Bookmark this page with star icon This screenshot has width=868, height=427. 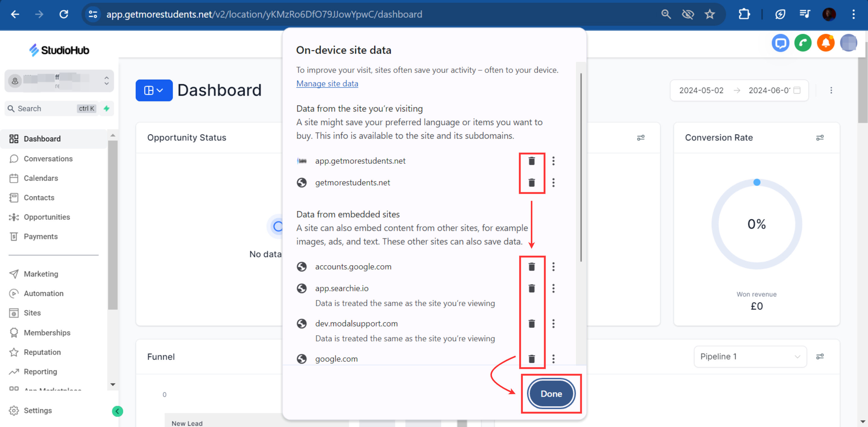(x=710, y=14)
